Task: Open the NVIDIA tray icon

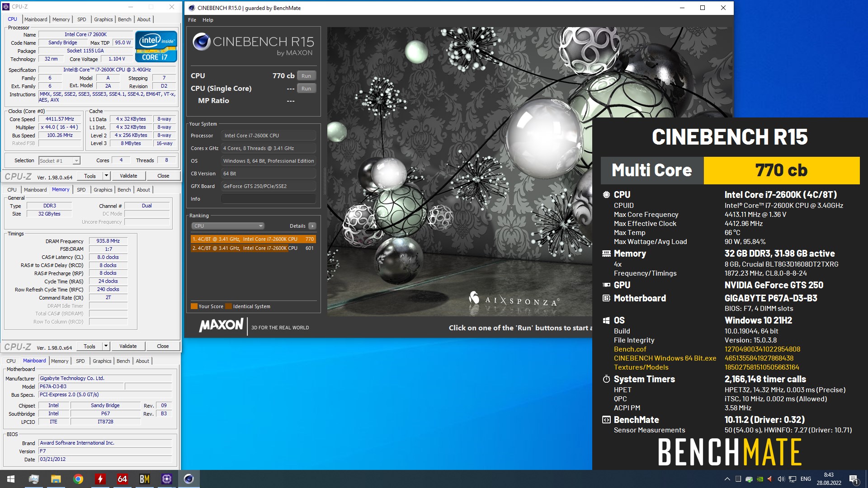Action: tap(759, 479)
